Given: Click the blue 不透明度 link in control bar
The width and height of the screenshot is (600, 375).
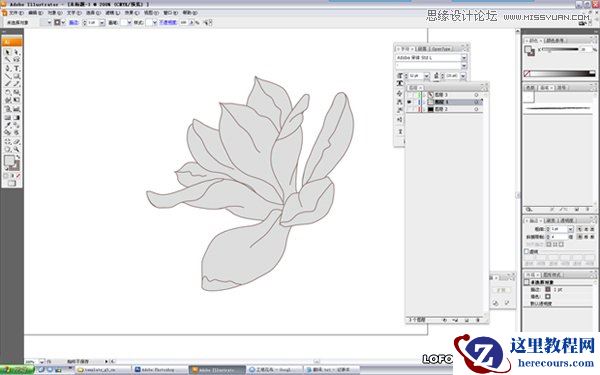Looking at the screenshot, I should (x=168, y=22).
